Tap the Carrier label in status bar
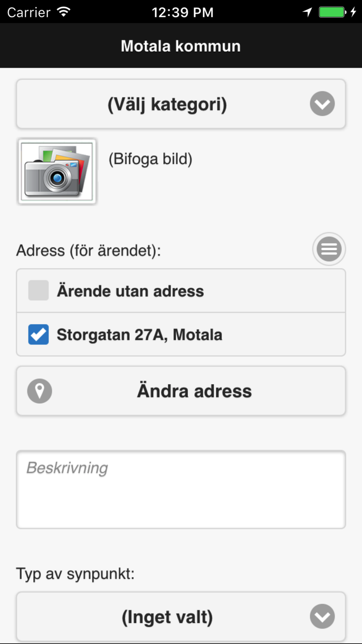 click(x=29, y=12)
